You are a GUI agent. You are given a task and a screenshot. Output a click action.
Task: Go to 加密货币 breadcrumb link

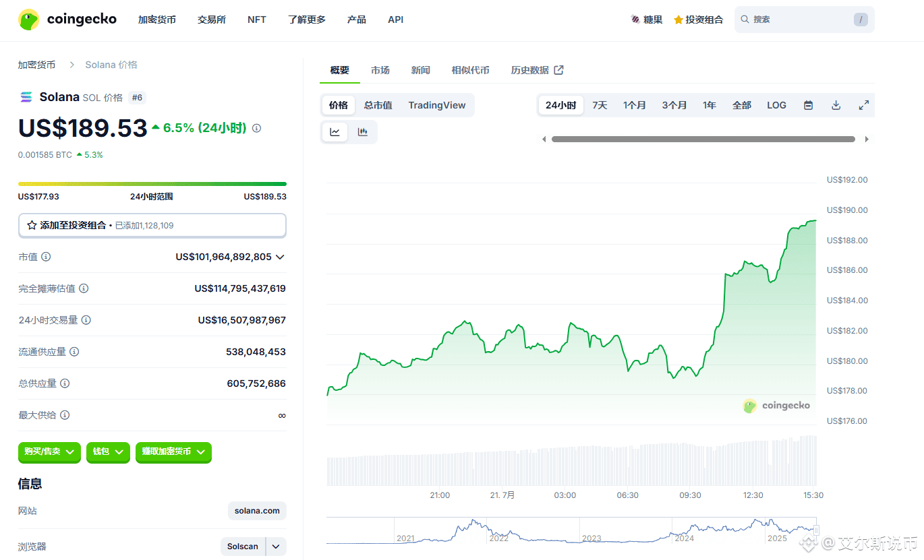pos(37,65)
